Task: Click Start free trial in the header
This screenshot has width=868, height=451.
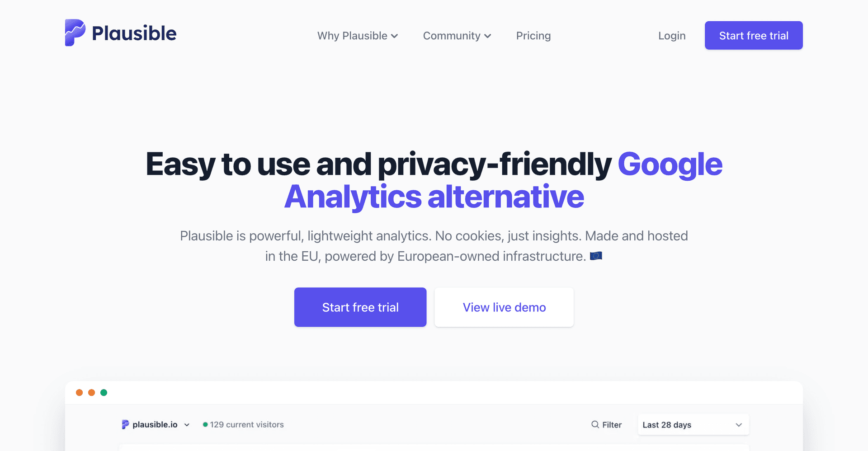Action: click(x=753, y=35)
